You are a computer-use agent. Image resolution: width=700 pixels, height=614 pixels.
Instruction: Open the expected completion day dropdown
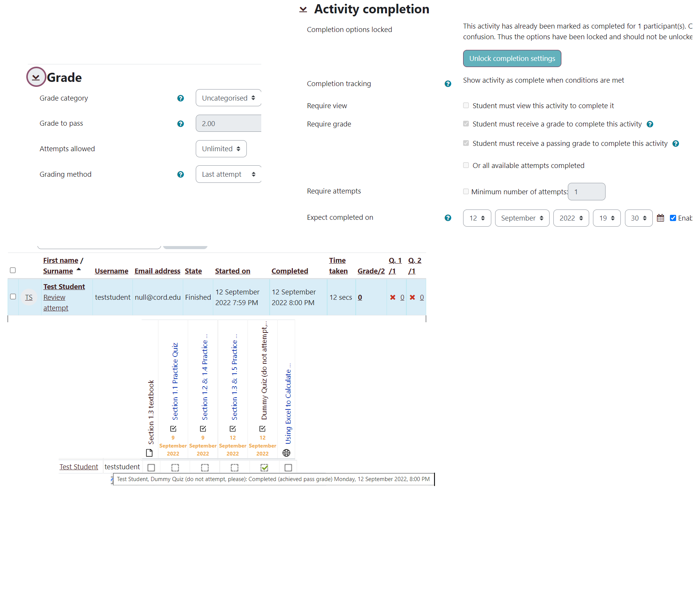[x=477, y=218]
